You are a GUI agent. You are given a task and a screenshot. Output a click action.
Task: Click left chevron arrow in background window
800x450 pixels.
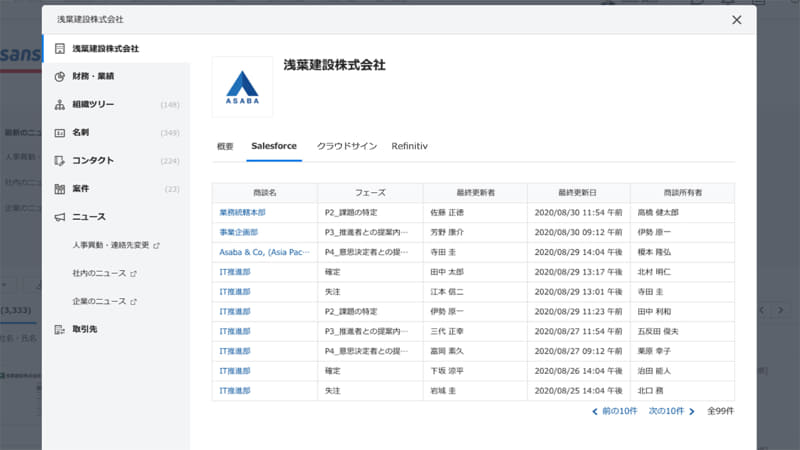(762, 310)
